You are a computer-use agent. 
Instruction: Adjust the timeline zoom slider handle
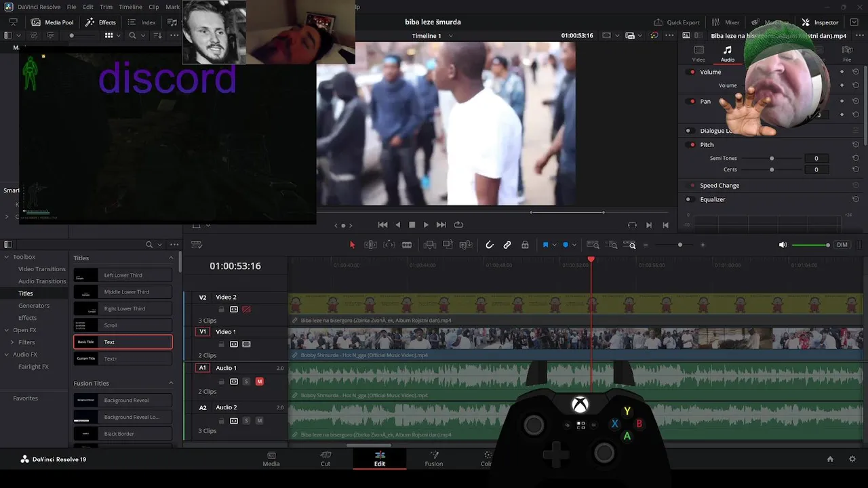coord(680,245)
